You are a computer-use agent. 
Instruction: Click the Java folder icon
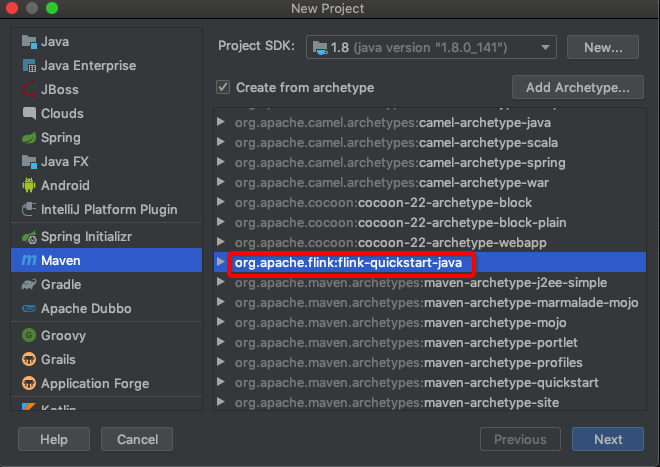pyautogui.click(x=29, y=42)
